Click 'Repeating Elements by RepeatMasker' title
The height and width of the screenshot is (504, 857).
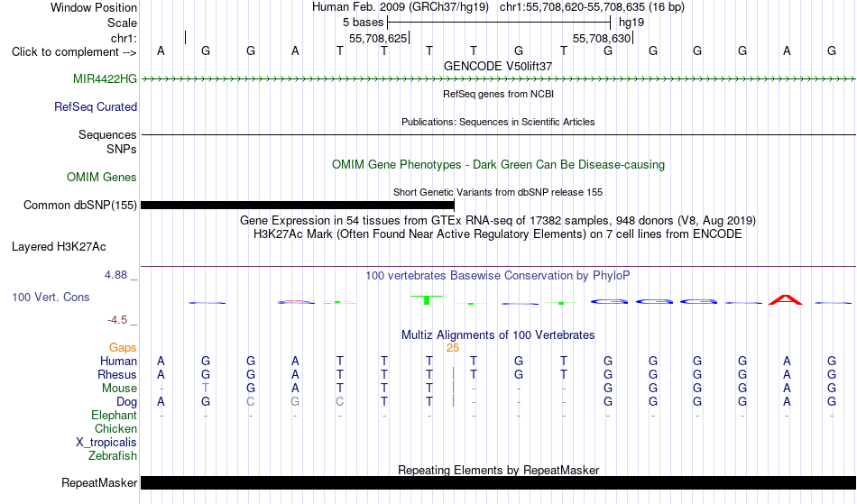pos(499,470)
